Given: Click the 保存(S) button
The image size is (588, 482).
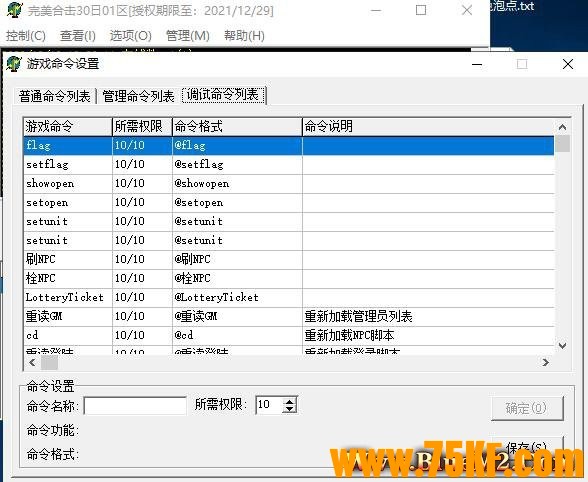Looking at the screenshot, I should tap(527, 448).
